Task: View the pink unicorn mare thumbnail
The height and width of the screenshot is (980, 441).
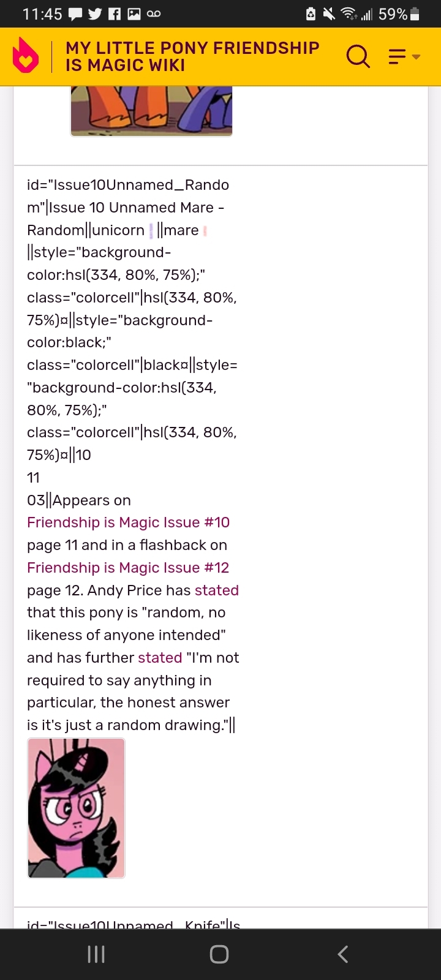Action: pos(77,808)
